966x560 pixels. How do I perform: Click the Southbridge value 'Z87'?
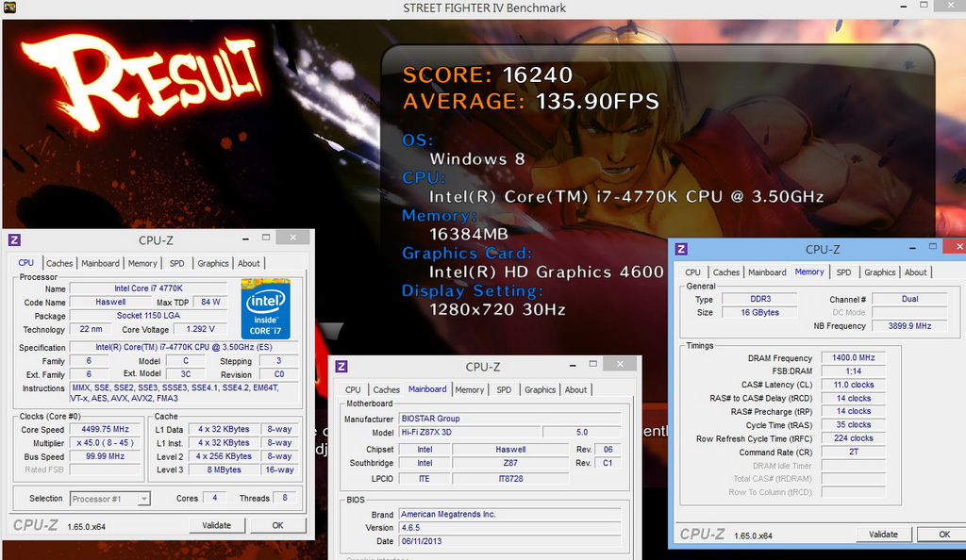pyautogui.click(x=510, y=463)
